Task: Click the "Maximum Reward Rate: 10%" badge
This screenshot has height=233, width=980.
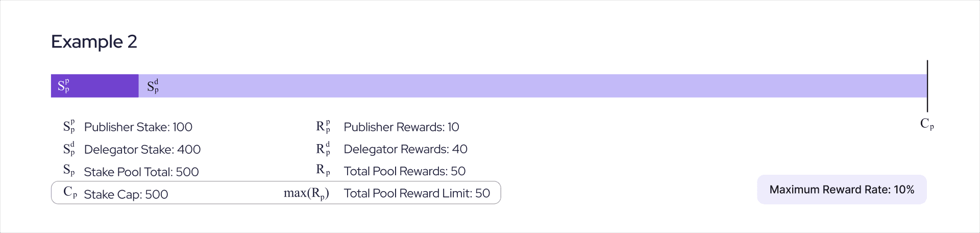Action: pos(841,190)
